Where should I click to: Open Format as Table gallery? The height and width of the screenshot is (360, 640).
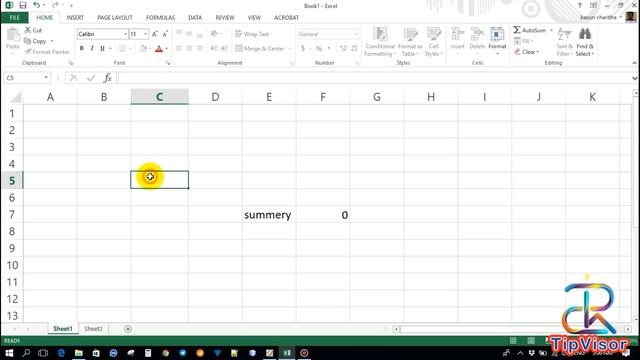click(410, 42)
